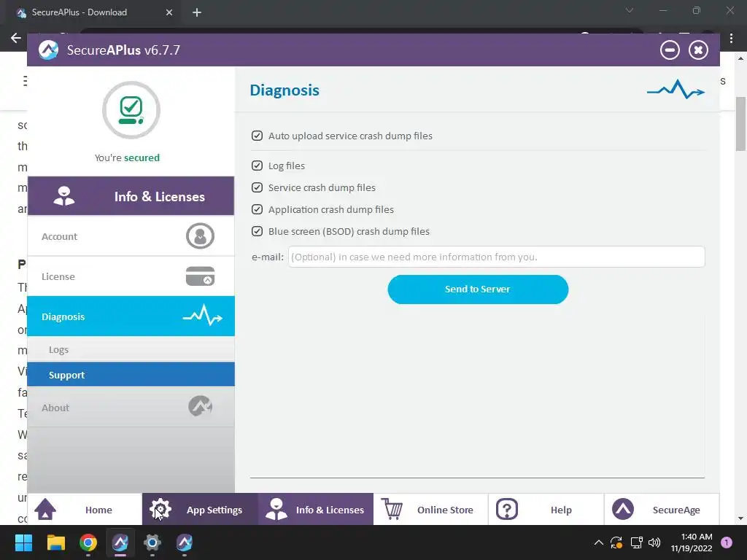
Task: Click the SecureAge logo icon
Action: point(623,509)
